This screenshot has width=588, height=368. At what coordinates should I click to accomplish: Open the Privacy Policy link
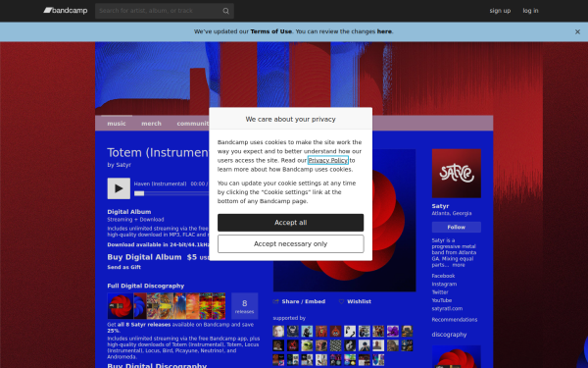328,160
